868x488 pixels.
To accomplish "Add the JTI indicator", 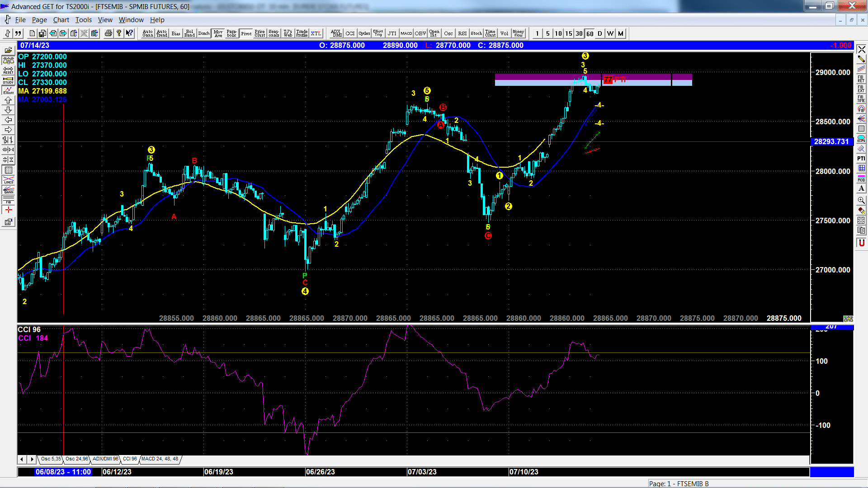I will click(392, 33).
